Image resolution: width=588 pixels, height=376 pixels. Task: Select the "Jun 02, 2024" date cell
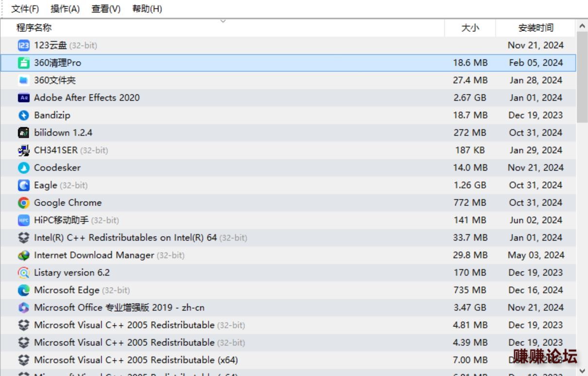click(x=536, y=220)
